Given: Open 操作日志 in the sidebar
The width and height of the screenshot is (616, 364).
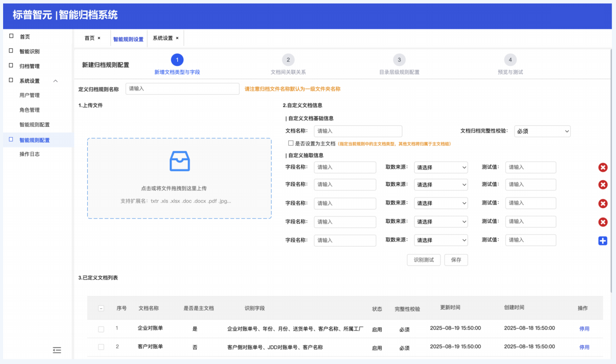Looking at the screenshot, I should click(x=29, y=154).
